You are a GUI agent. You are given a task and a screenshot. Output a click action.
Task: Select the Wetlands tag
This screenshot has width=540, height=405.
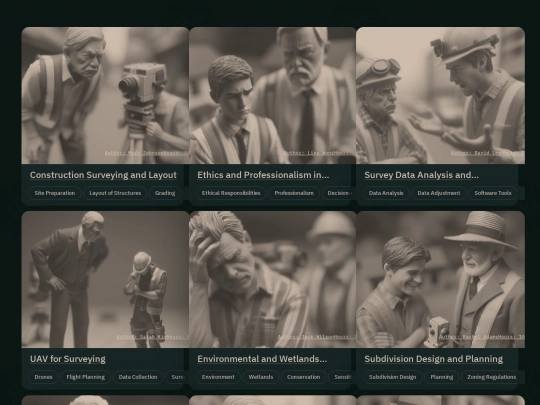[x=261, y=377]
